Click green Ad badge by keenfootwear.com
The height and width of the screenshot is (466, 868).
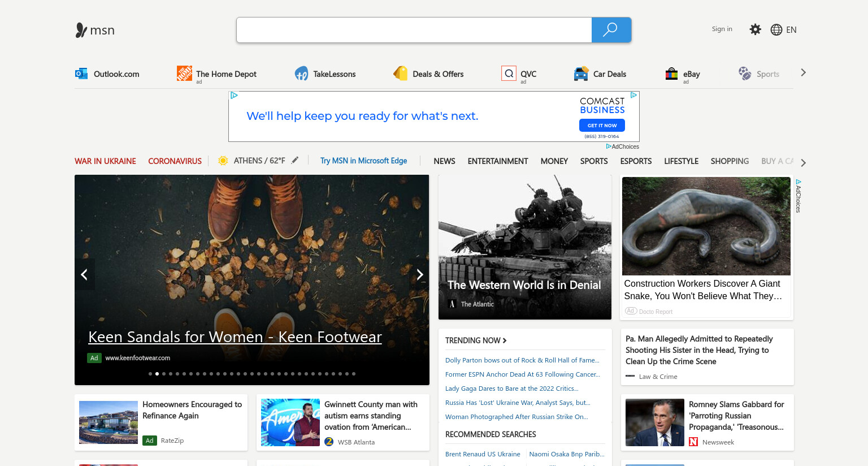pos(94,357)
